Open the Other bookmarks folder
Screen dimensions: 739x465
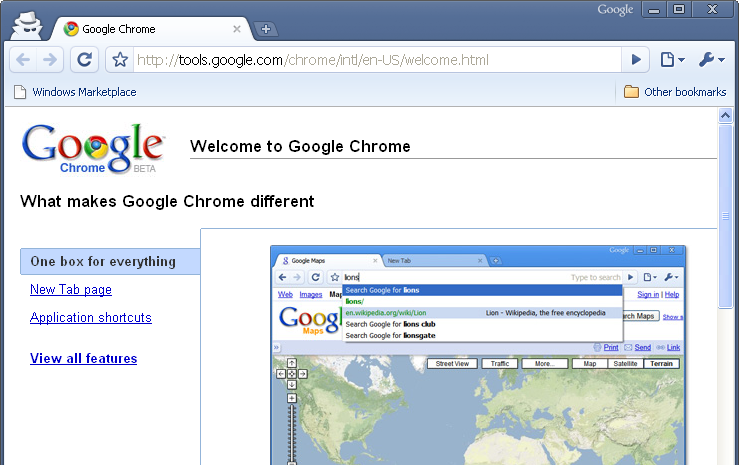pos(674,92)
